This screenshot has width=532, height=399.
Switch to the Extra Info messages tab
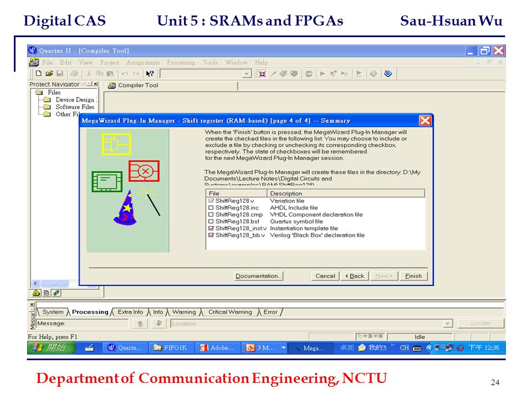(130, 312)
